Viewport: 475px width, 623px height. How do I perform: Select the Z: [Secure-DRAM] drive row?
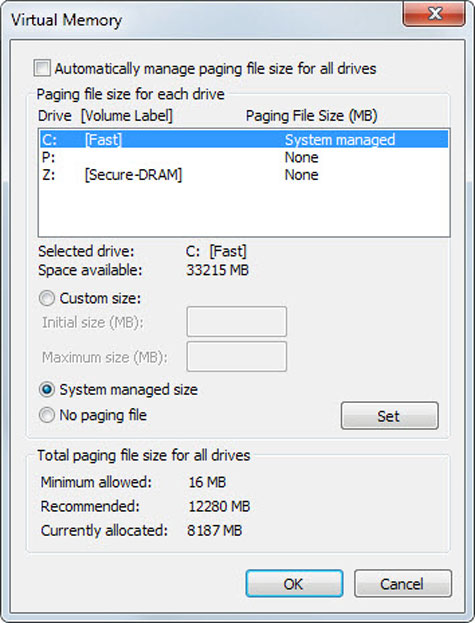click(244, 175)
